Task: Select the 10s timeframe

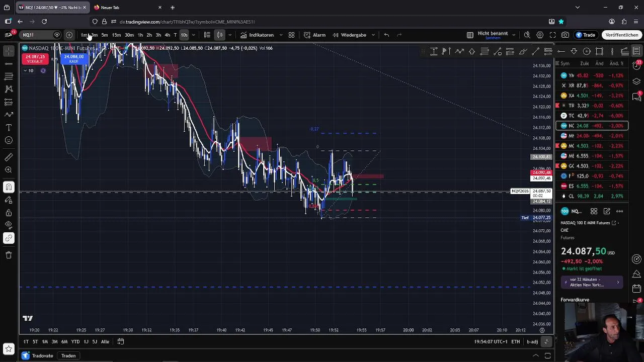Action: (x=184, y=35)
